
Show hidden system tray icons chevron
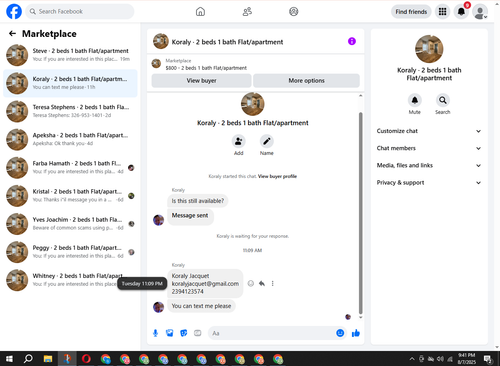412,359
